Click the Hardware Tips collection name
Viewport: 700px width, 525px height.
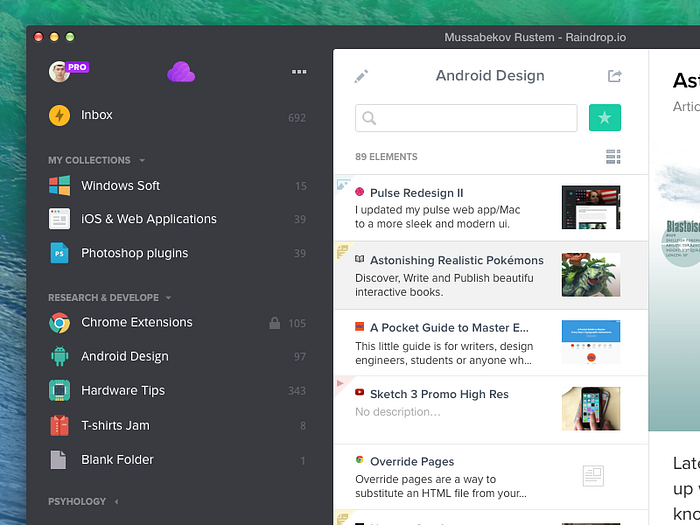[x=123, y=391]
